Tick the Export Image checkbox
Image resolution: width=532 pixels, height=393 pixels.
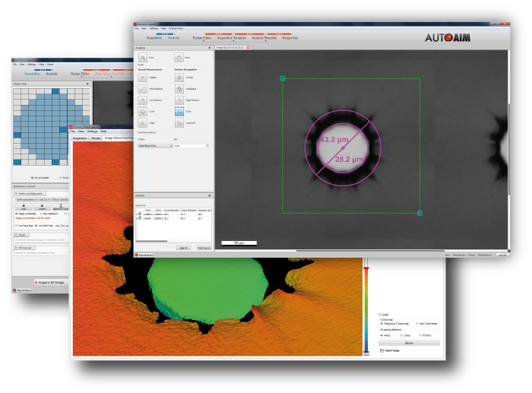[x=382, y=351]
